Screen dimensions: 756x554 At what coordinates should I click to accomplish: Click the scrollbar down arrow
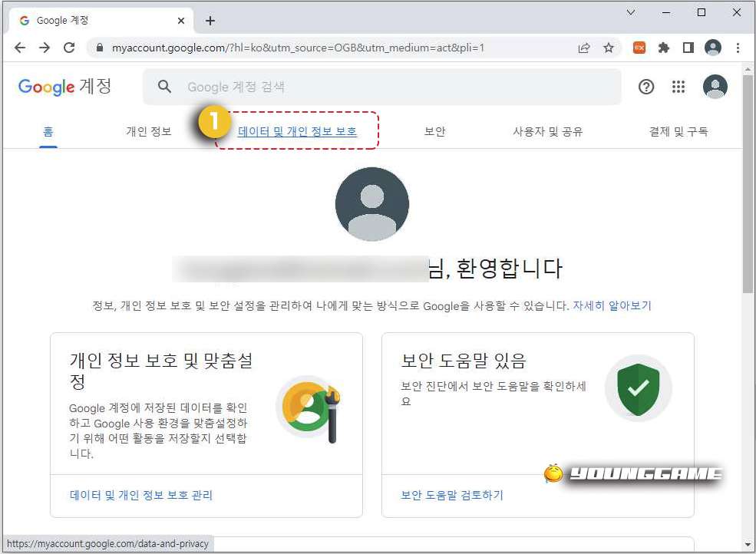pyautogui.click(x=748, y=545)
